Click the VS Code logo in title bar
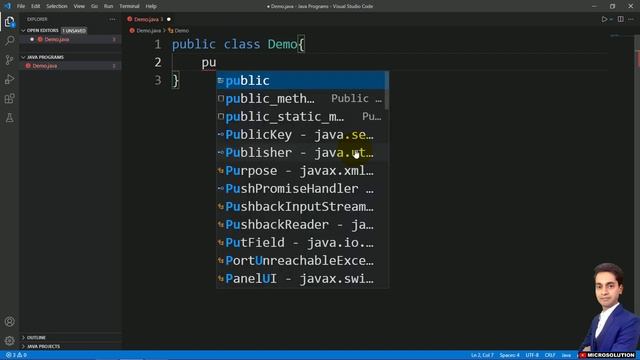This screenshot has width=640, height=360. 7,6
